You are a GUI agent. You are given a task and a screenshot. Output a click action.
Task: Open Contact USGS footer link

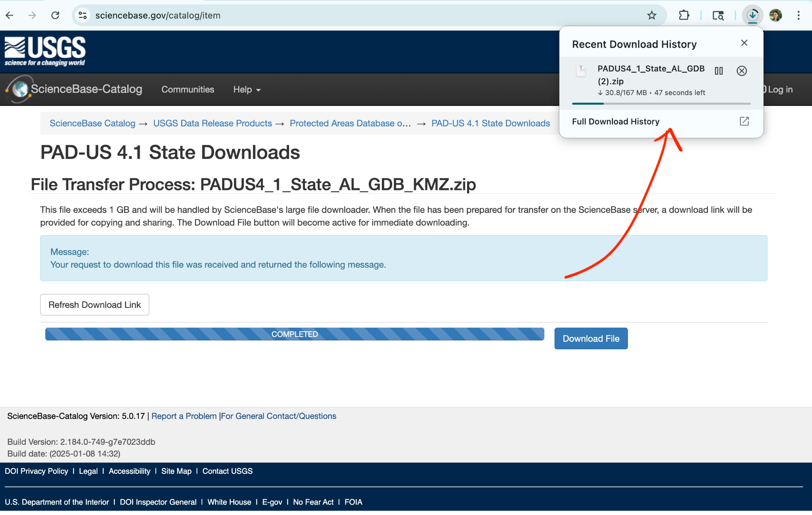click(228, 471)
